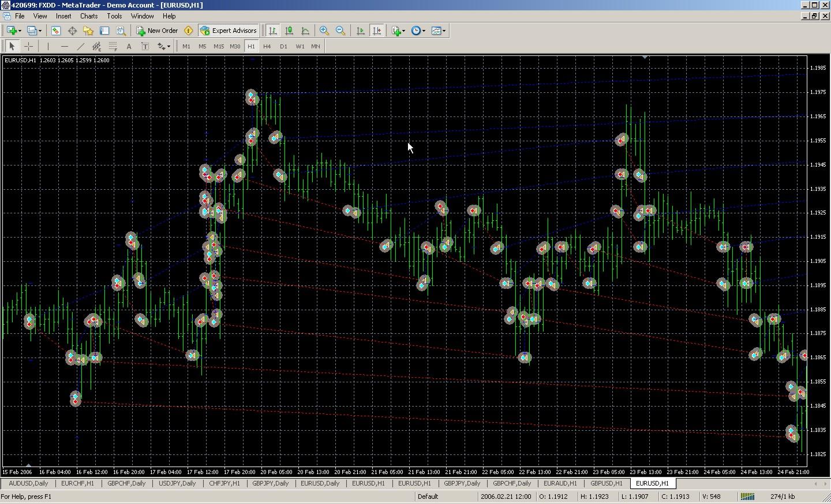Click the New Chart icon

[x=12, y=31]
